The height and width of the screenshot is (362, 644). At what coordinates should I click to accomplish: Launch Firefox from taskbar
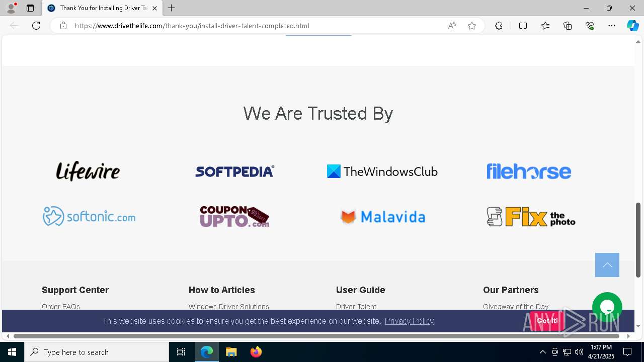[x=256, y=352]
